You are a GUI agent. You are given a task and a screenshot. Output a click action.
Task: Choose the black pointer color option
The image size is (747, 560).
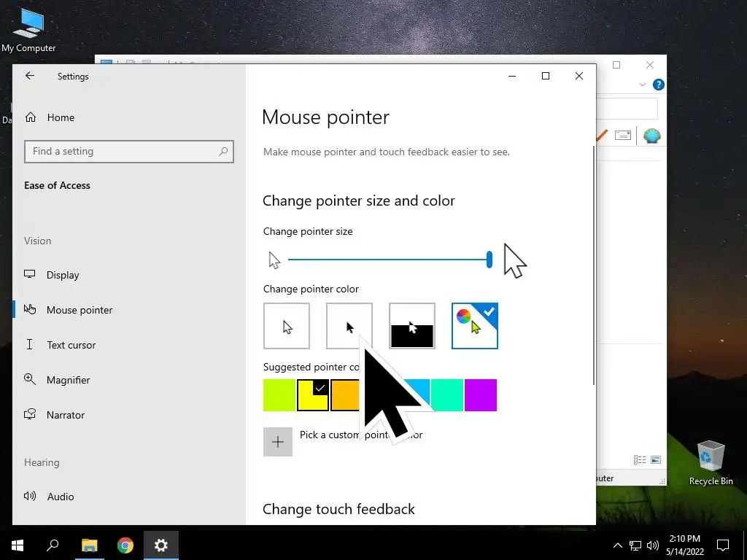(x=349, y=326)
